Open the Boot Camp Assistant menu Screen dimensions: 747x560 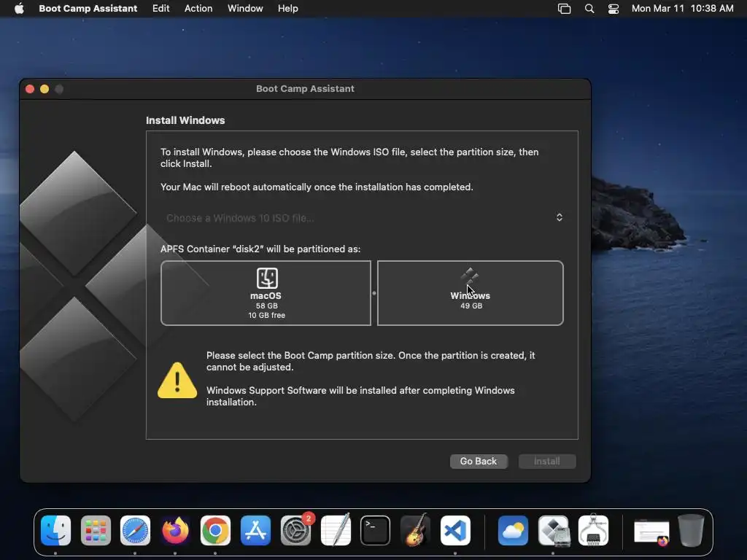[88, 9]
